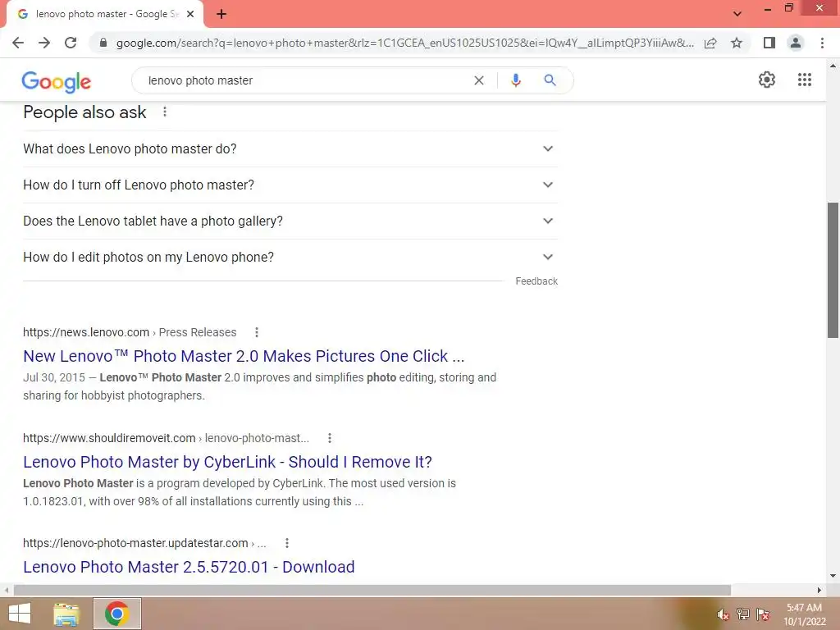
Task: Open Chrome's three-dot customize menu
Action: coord(822,43)
